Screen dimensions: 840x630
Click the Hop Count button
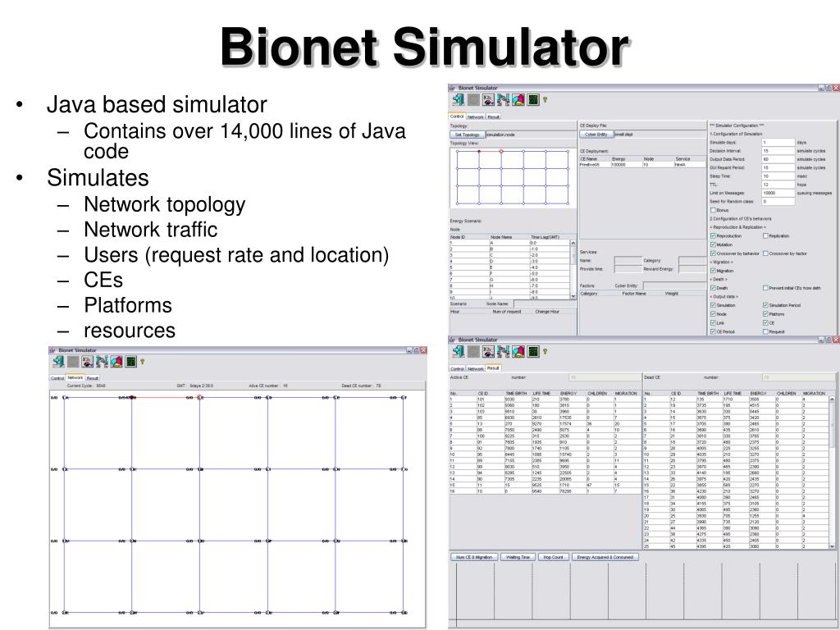tap(554, 557)
